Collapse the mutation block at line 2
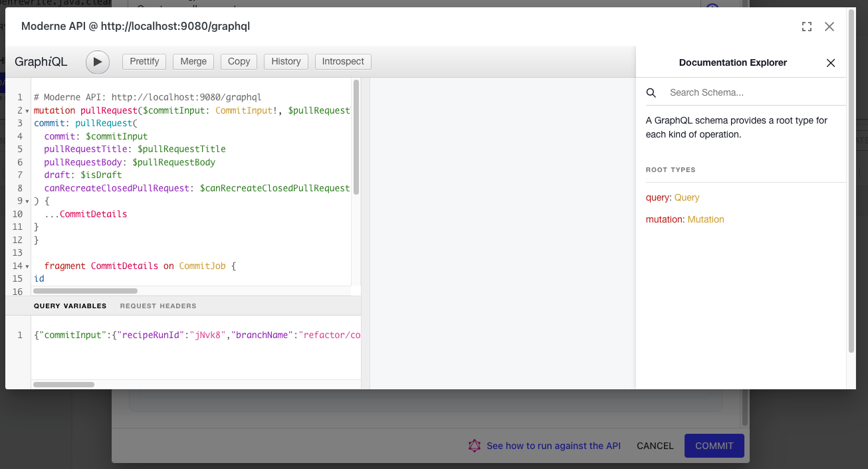Image resolution: width=868 pixels, height=469 pixels. (27, 110)
